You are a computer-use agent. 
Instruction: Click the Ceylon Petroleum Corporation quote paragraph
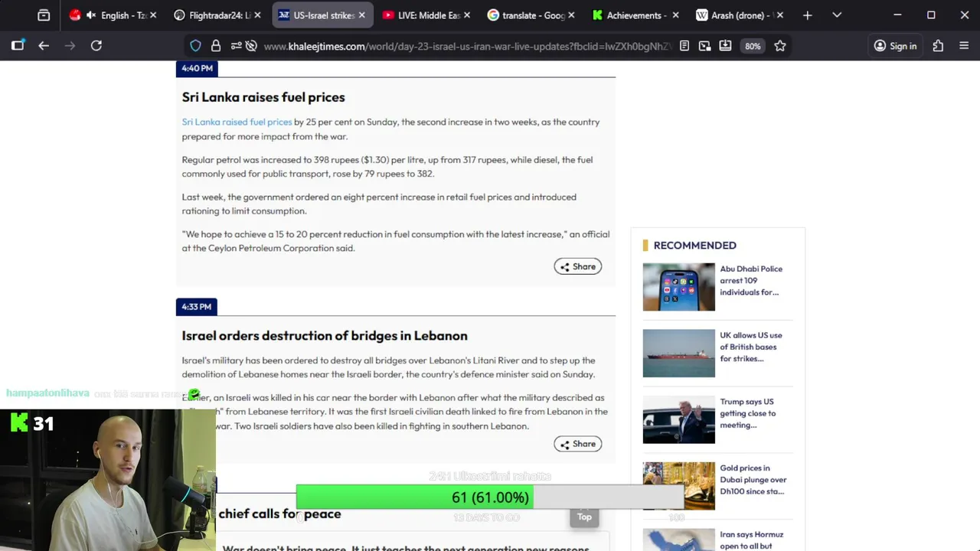pos(396,241)
